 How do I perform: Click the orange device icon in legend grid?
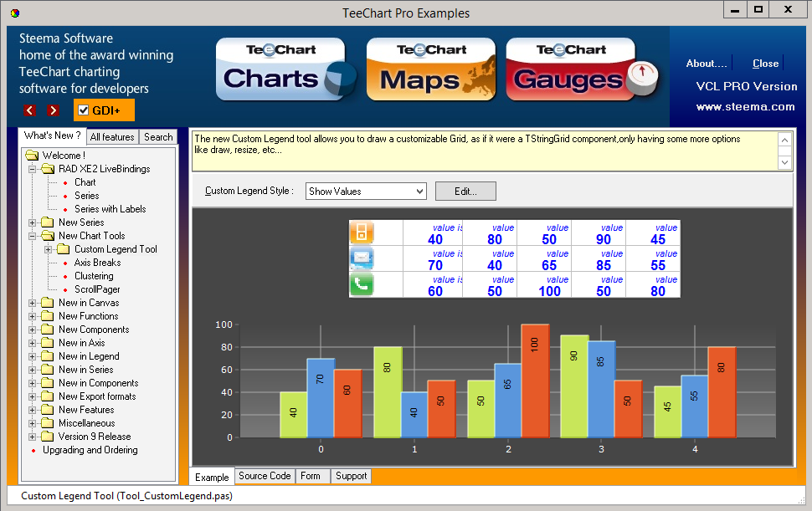click(x=362, y=233)
